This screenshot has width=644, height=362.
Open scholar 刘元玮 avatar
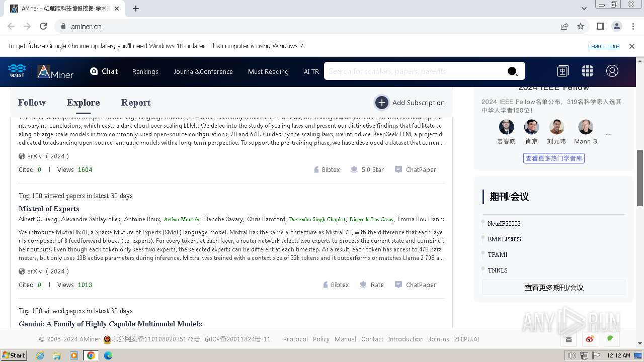(556, 127)
